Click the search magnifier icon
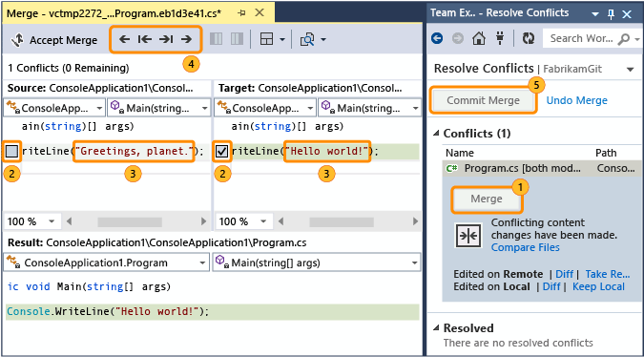644x357 pixels. coord(623,39)
